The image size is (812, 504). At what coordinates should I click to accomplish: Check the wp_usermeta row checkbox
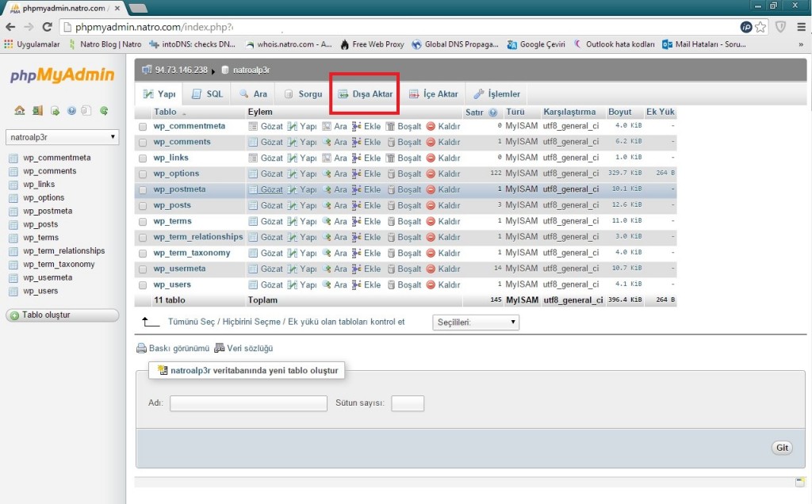pos(143,269)
